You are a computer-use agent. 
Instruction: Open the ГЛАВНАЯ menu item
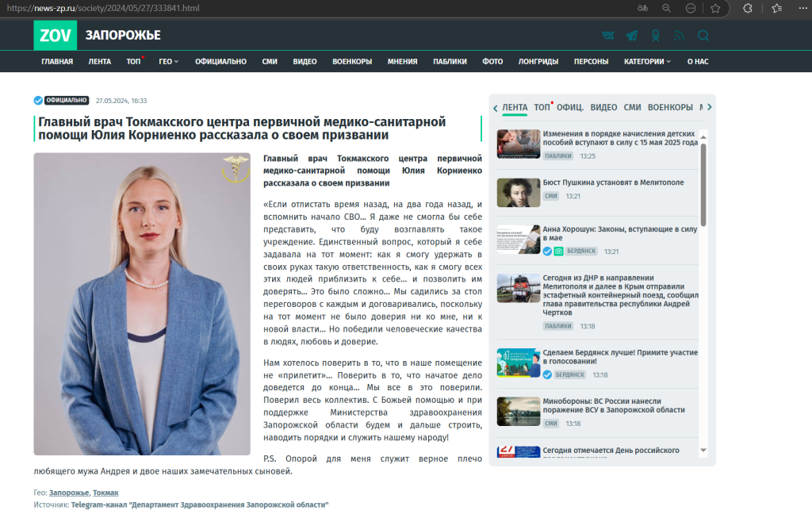tap(57, 62)
